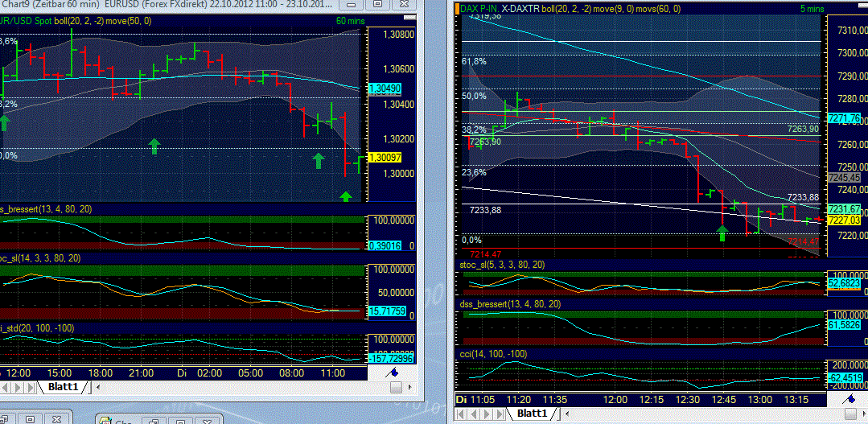This screenshot has height=424, width=868.
Task: Go to next sheet in EURUSD window
Action: click(19, 386)
